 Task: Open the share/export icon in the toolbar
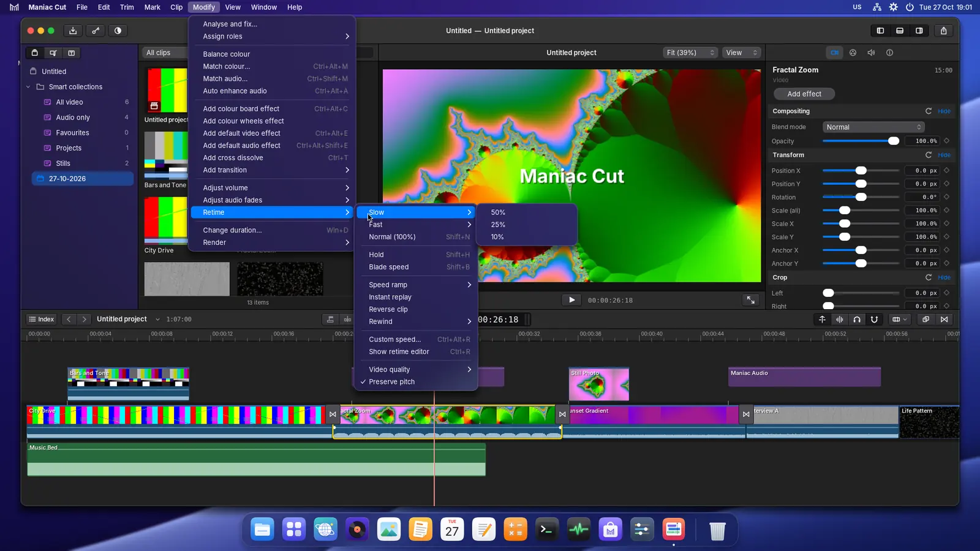click(x=944, y=31)
